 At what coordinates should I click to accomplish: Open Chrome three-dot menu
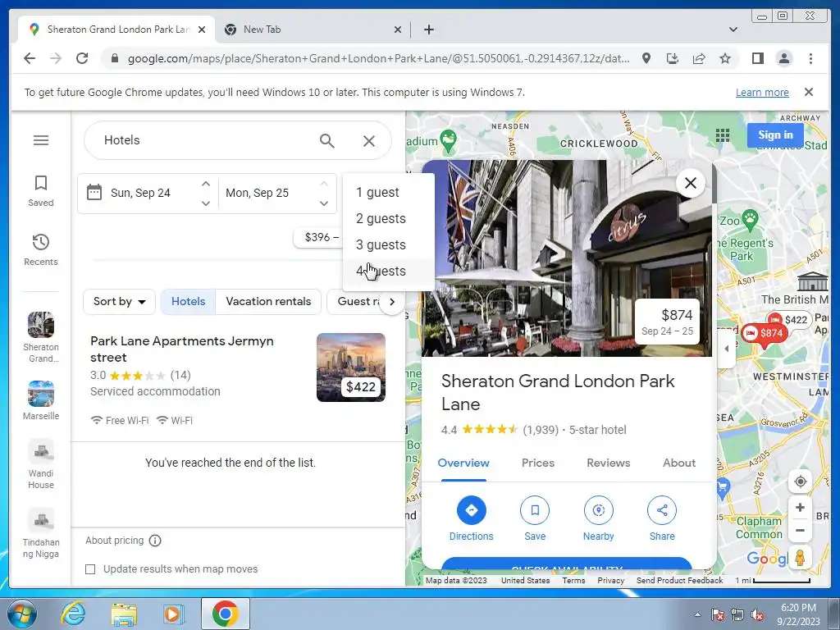pos(810,58)
